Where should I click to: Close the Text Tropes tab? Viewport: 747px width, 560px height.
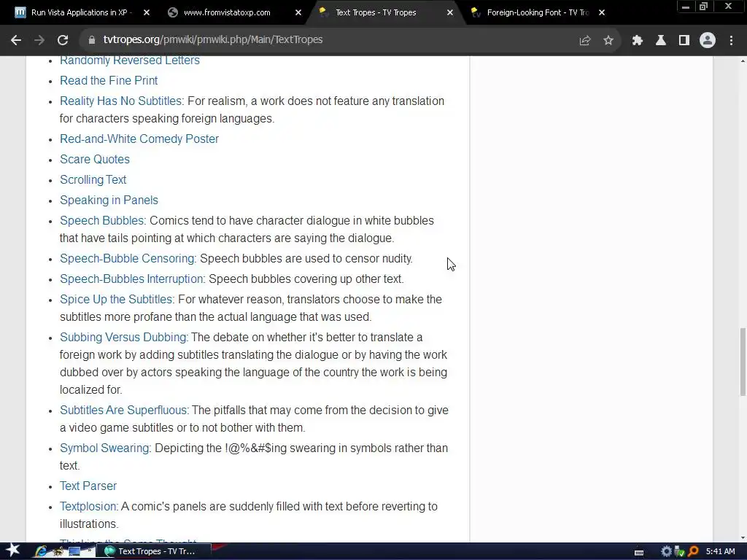pyautogui.click(x=449, y=12)
